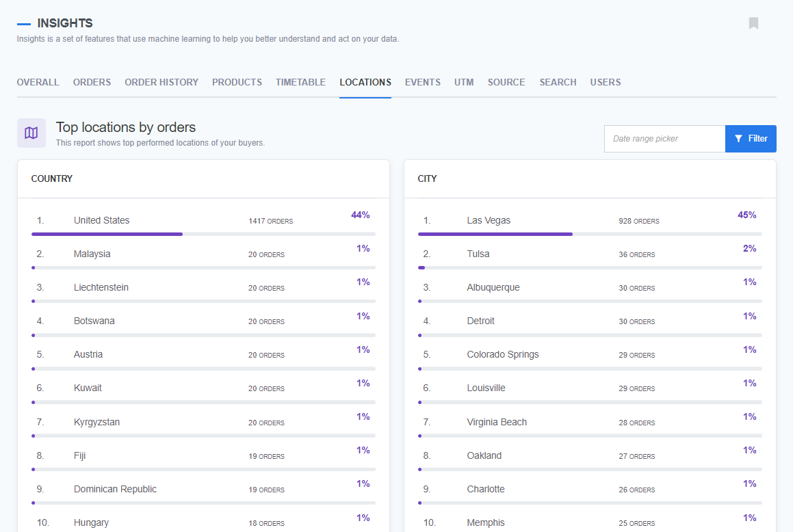Click the Botswana country entry

point(203,321)
